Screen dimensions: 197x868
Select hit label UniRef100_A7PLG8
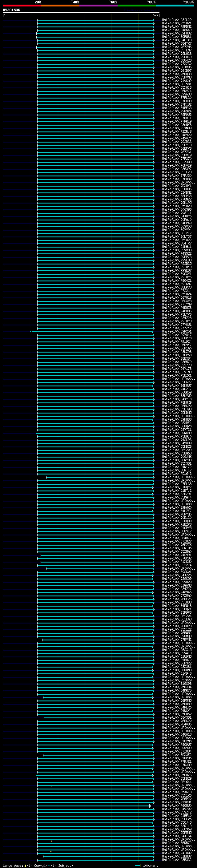point(177,484)
